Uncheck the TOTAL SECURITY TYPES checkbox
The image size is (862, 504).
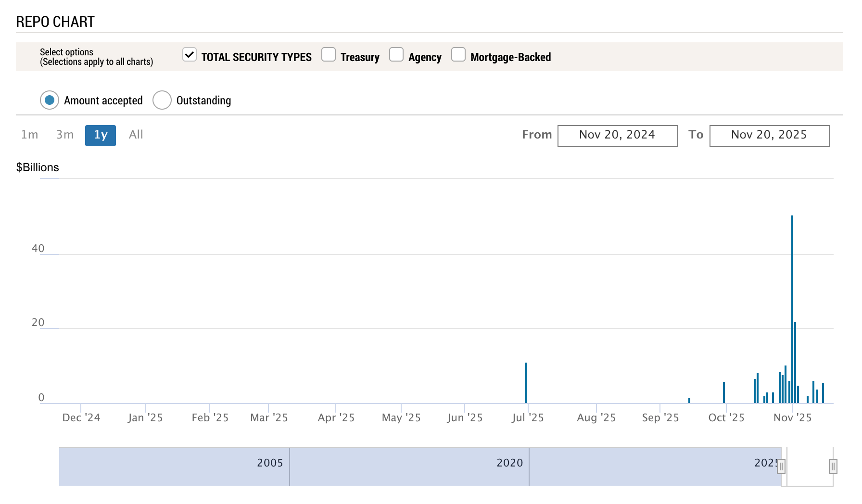(190, 55)
